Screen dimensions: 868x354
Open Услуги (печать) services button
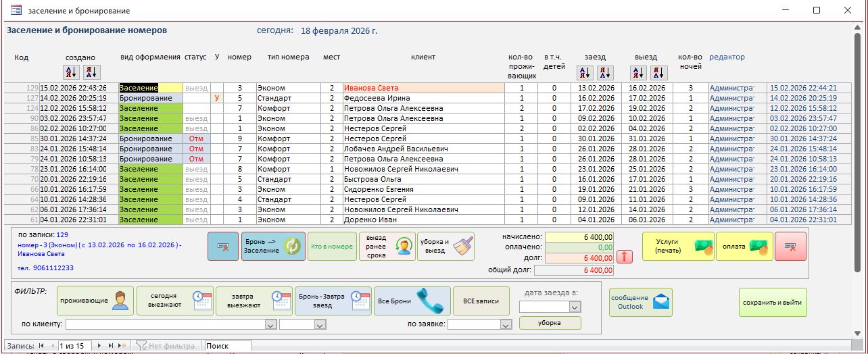[677, 247]
